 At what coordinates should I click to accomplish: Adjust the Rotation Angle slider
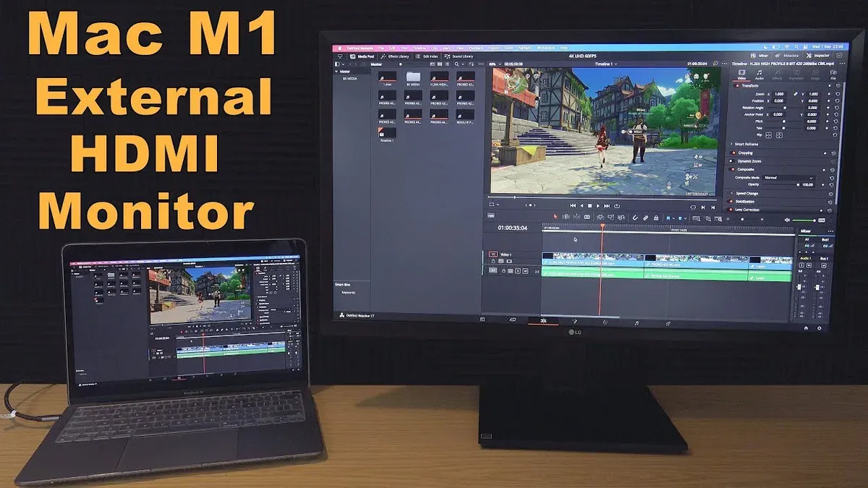point(784,108)
